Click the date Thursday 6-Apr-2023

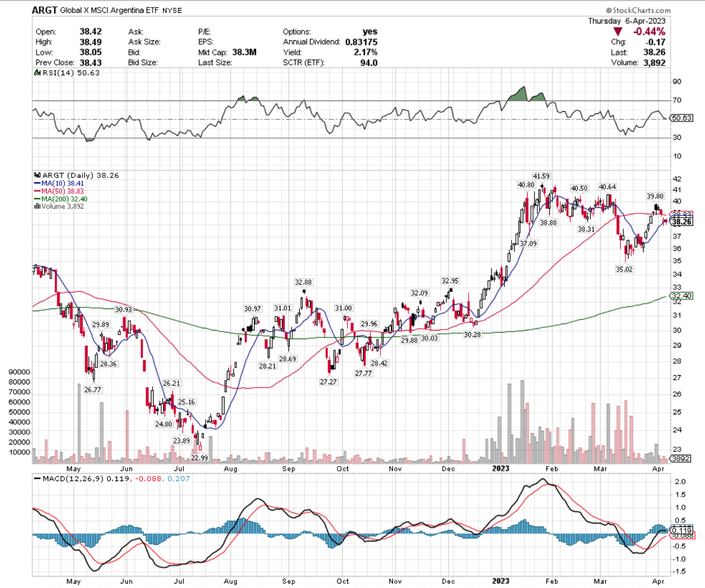(627, 21)
